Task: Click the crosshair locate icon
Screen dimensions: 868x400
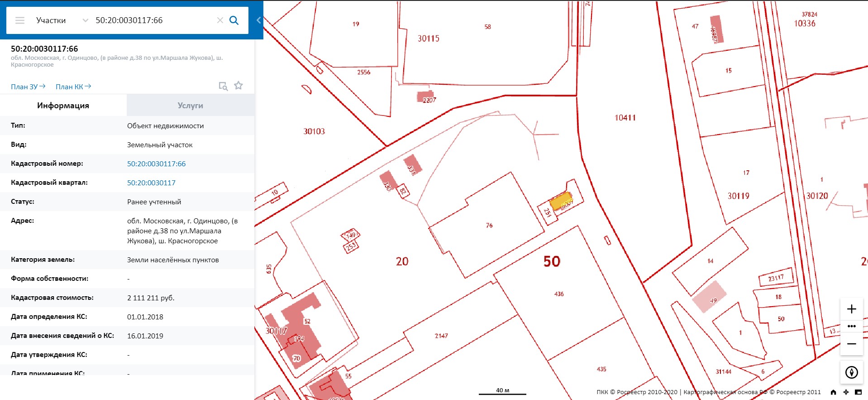Action: (x=846, y=392)
